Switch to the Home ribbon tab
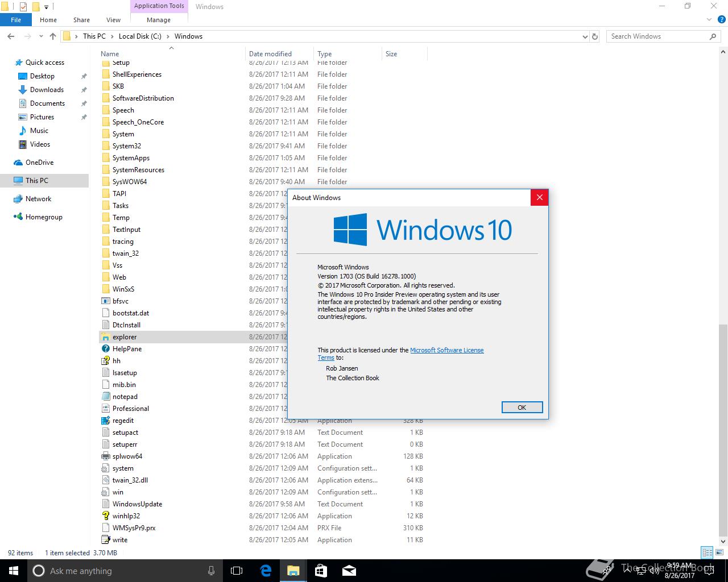The width and height of the screenshot is (728, 582). click(x=48, y=20)
